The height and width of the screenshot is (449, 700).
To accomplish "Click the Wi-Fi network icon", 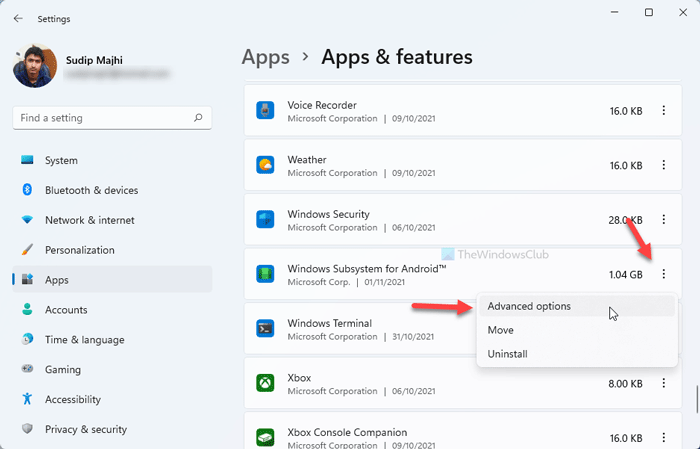I will [27, 220].
